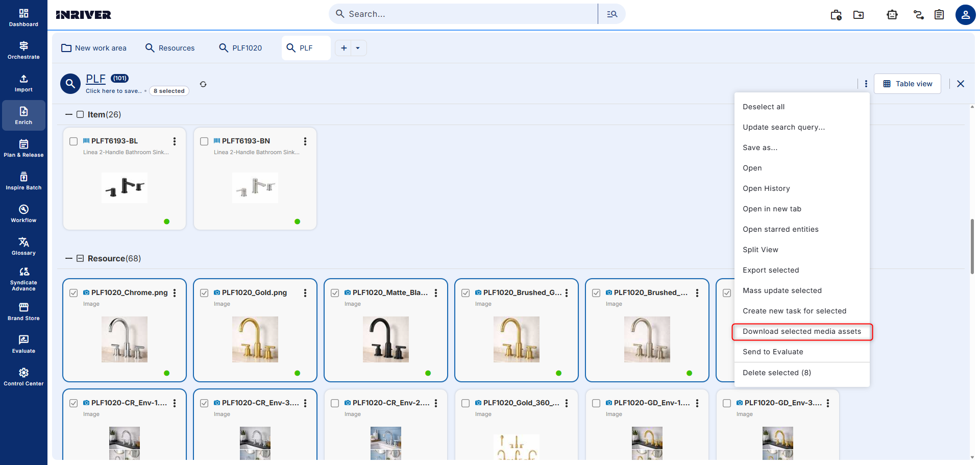Check the PLF1020_Gold_360_... checkbox
980x465 pixels.
pos(465,403)
